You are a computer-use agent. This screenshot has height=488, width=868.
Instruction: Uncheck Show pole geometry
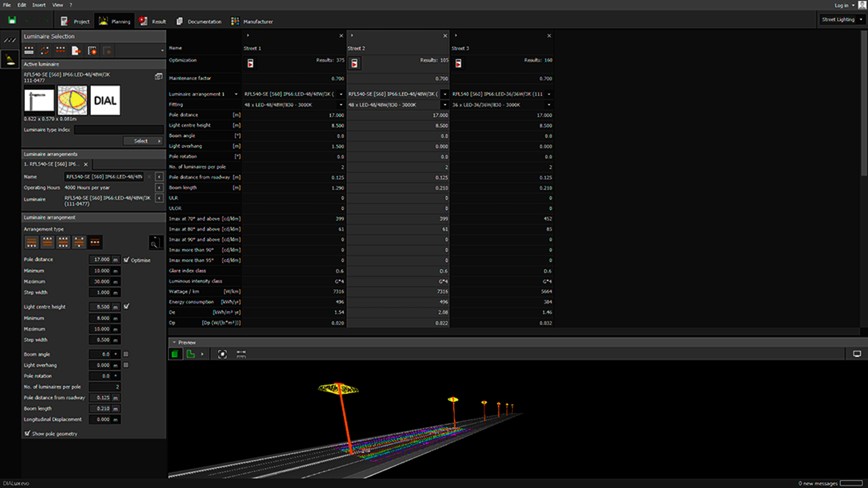coord(27,433)
